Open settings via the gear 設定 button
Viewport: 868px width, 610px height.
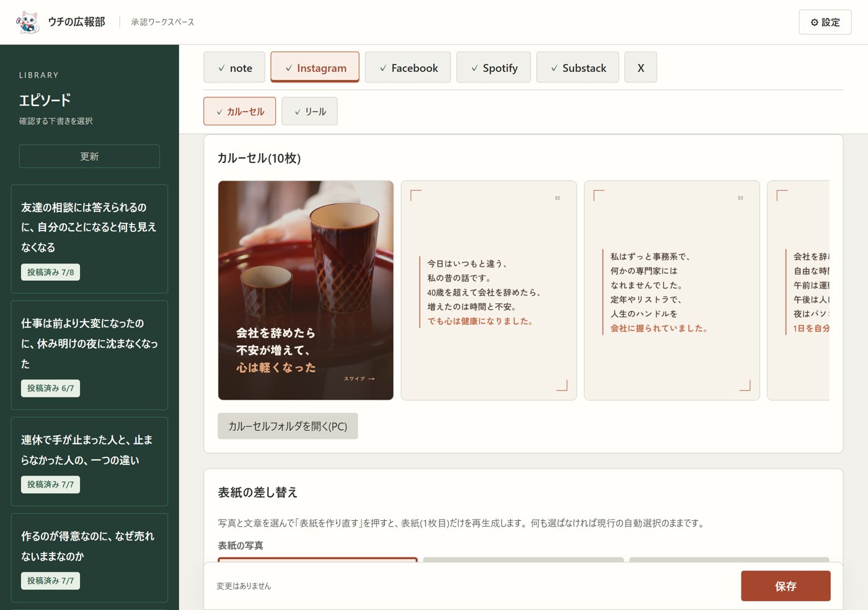pos(825,22)
